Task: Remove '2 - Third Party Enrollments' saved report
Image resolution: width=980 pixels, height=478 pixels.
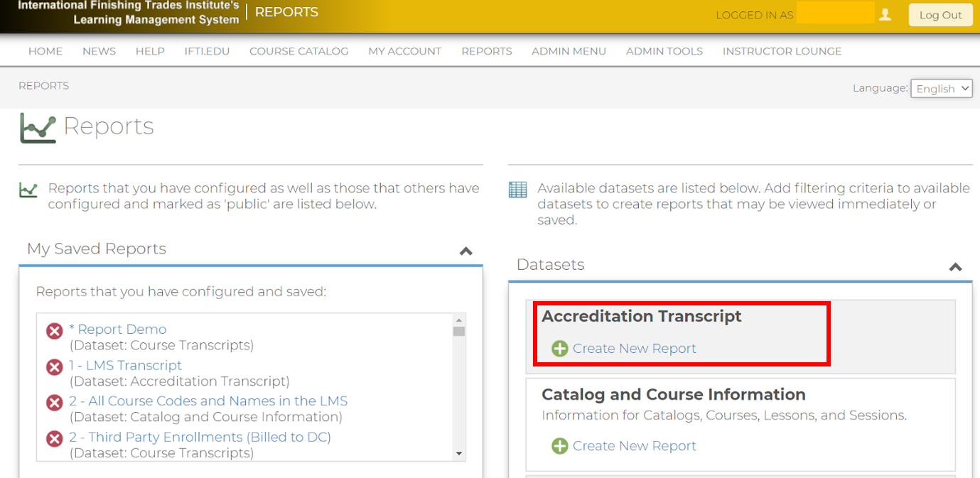Action: click(x=55, y=439)
